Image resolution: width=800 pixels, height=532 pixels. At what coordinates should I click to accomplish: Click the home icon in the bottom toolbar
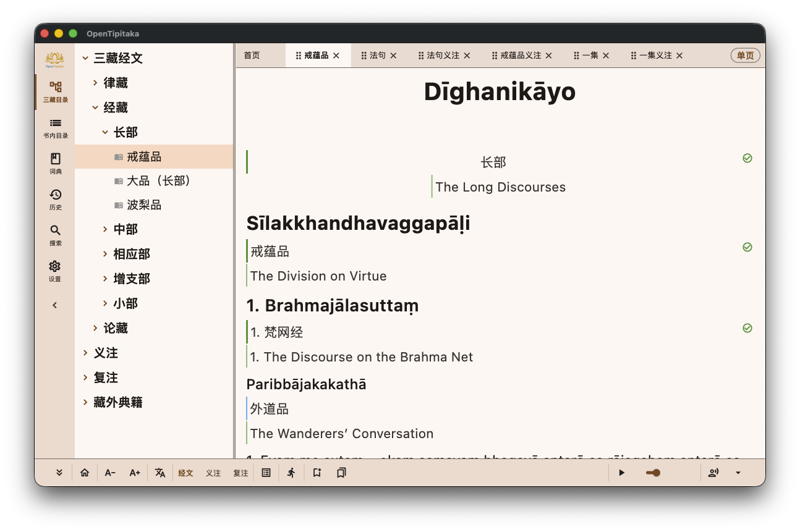(85, 472)
